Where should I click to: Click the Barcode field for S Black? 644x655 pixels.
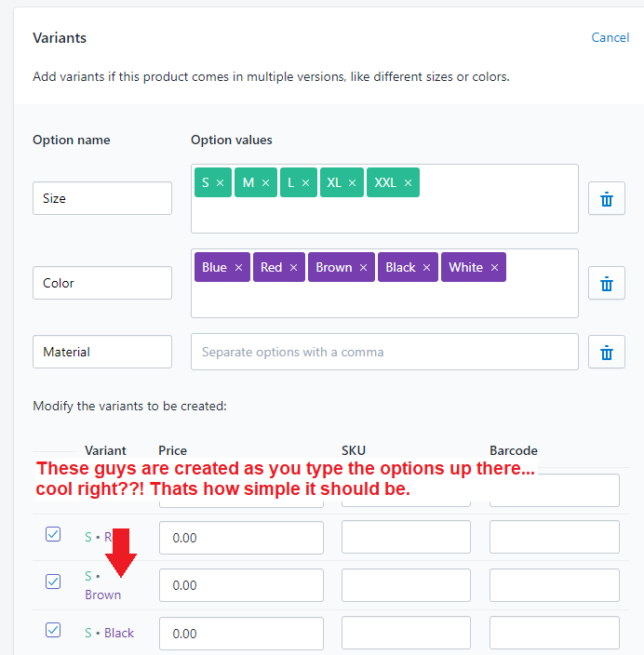(x=554, y=633)
